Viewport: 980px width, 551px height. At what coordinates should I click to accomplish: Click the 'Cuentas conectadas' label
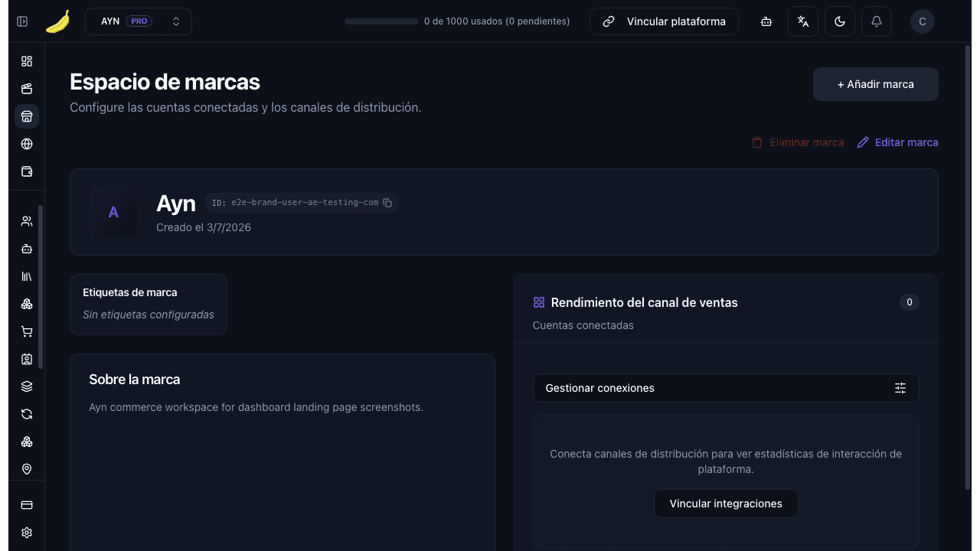(583, 325)
